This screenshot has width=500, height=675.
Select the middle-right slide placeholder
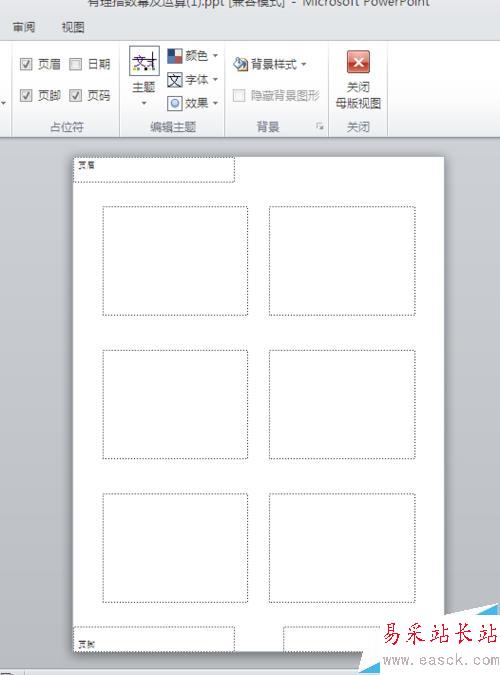[x=342, y=404]
